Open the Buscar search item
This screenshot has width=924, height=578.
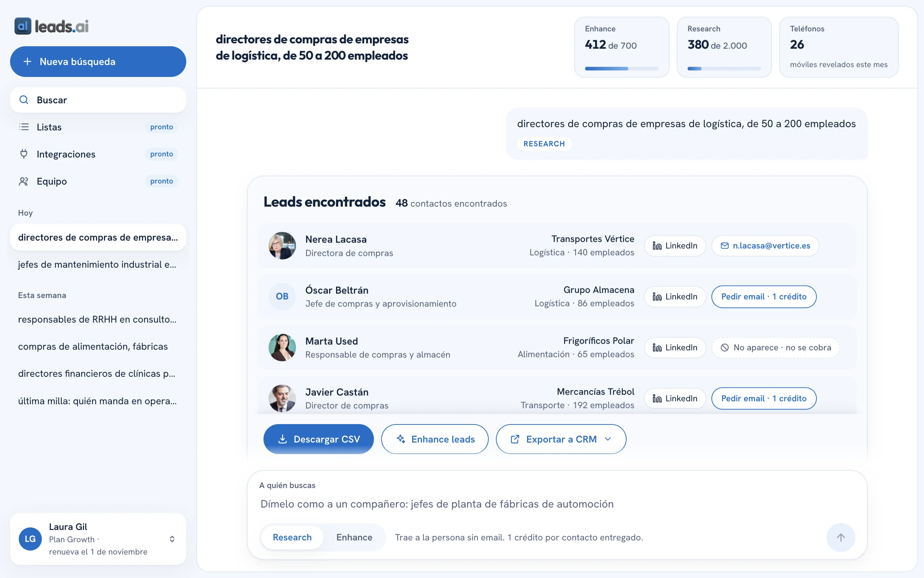pos(98,100)
